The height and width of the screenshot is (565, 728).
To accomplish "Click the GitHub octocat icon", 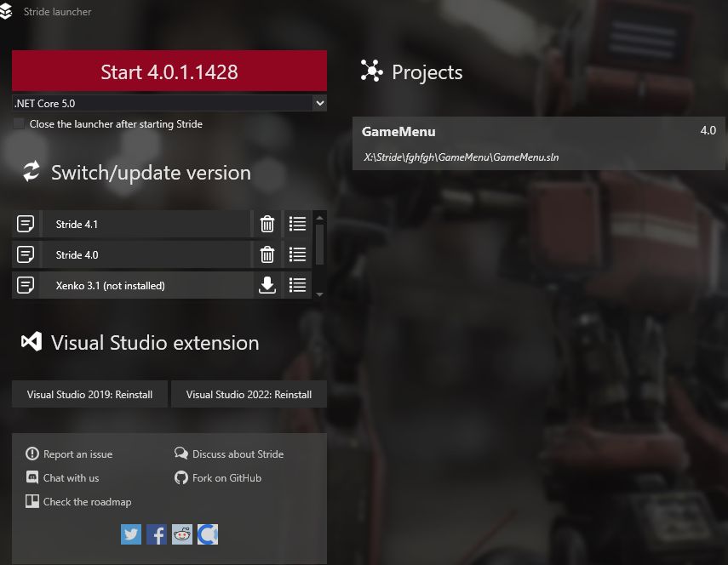I will [x=181, y=477].
